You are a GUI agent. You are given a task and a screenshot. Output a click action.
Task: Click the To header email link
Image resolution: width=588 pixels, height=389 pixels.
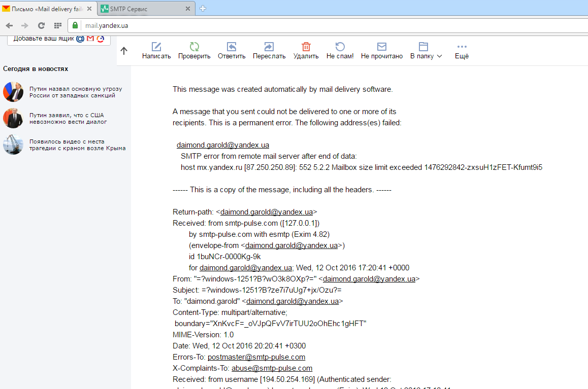point(292,301)
